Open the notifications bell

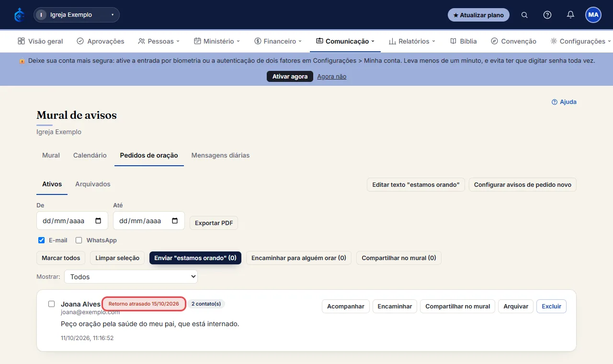[x=570, y=15]
